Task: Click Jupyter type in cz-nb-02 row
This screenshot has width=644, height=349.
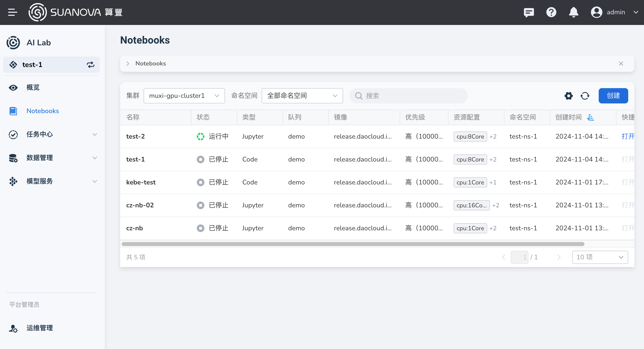Action: pyautogui.click(x=253, y=205)
